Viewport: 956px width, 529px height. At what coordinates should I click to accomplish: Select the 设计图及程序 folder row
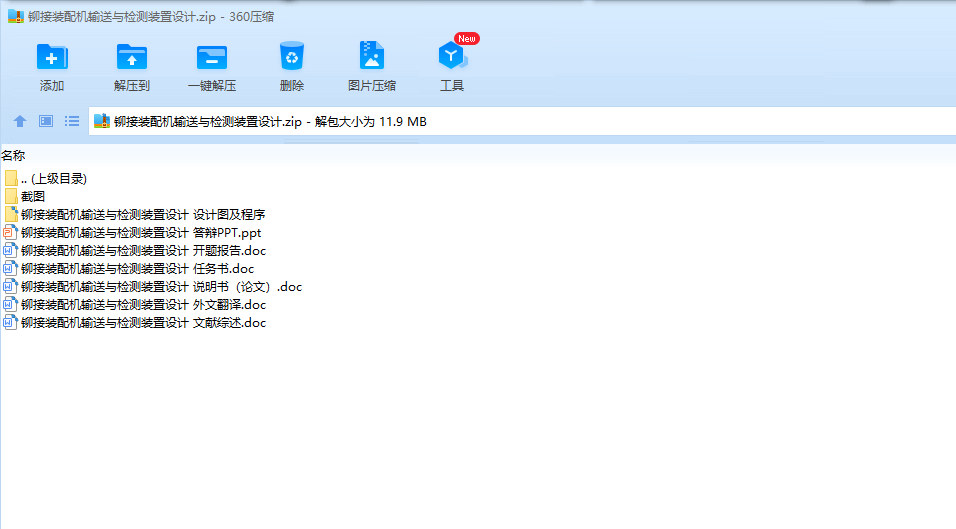(x=134, y=215)
